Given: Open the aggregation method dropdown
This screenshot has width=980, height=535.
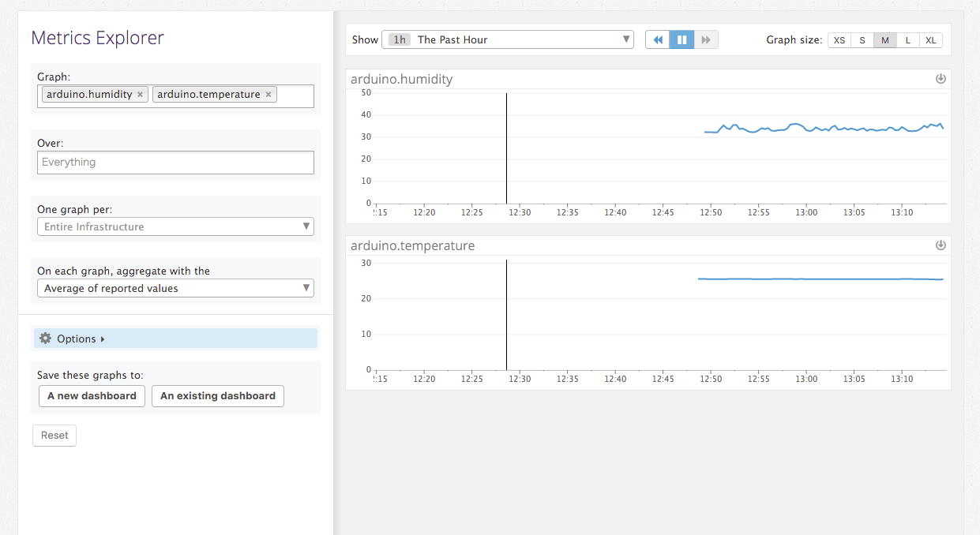Looking at the screenshot, I should click(x=175, y=289).
